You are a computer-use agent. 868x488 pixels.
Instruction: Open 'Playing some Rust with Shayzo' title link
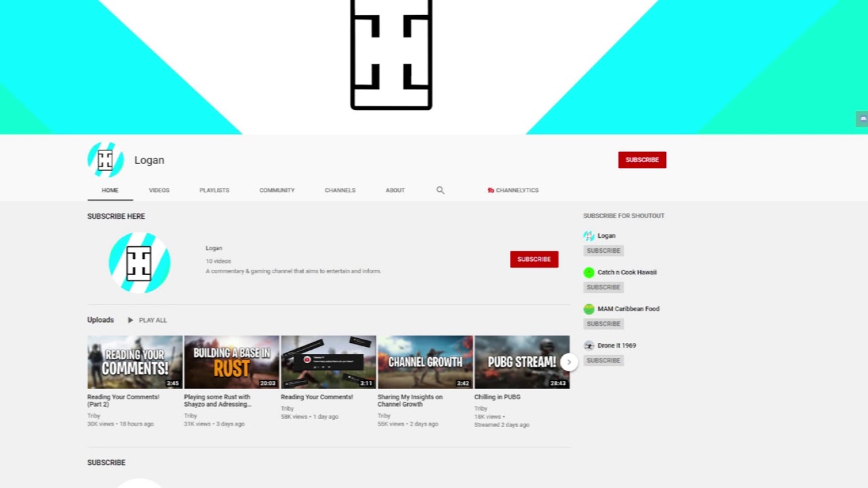click(x=218, y=401)
